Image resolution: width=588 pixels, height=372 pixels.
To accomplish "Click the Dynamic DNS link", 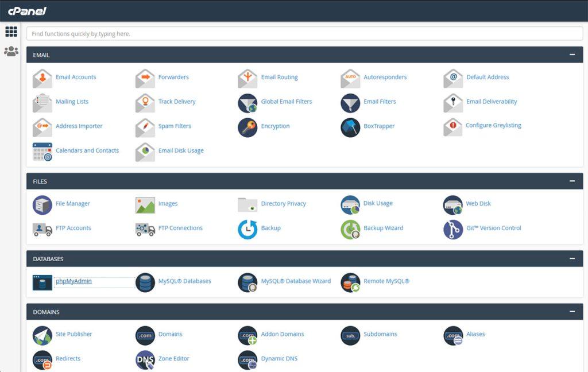I will coord(280,358).
